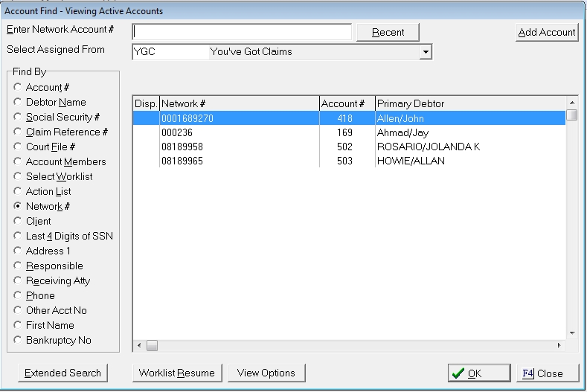Open Extended Search
The image size is (587, 392).
coord(62,373)
